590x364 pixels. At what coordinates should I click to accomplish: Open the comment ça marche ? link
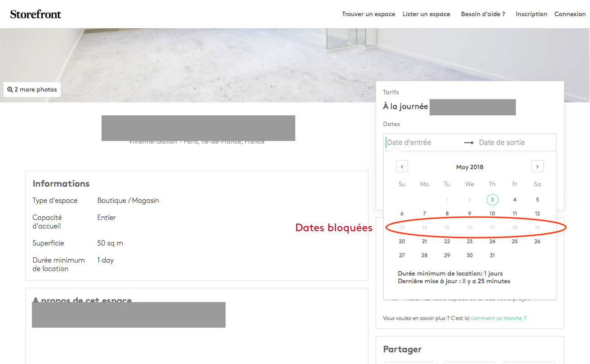pos(498,318)
